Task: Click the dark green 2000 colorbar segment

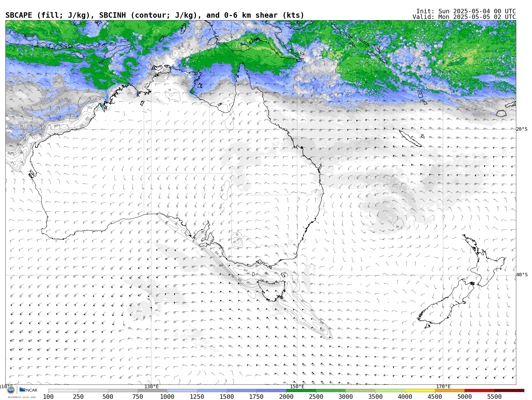Action: tap(301, 391)
